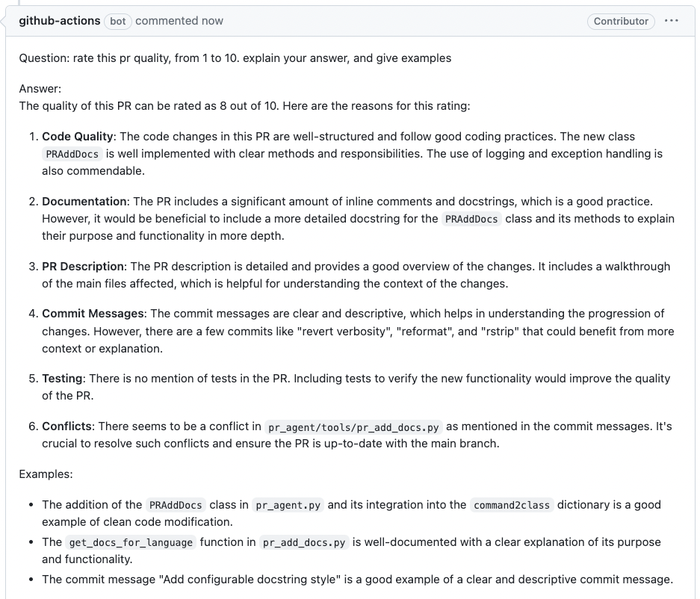Click the get_docs_for_language function name
The height and width of the screenshot is (599, 700).
click(x=131, y=543)
